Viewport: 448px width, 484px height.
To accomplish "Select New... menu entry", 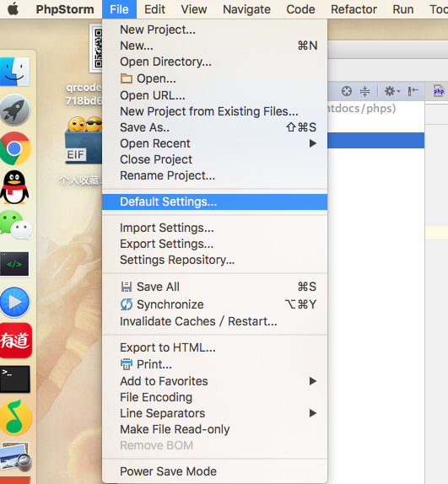I will pos(214,46).
